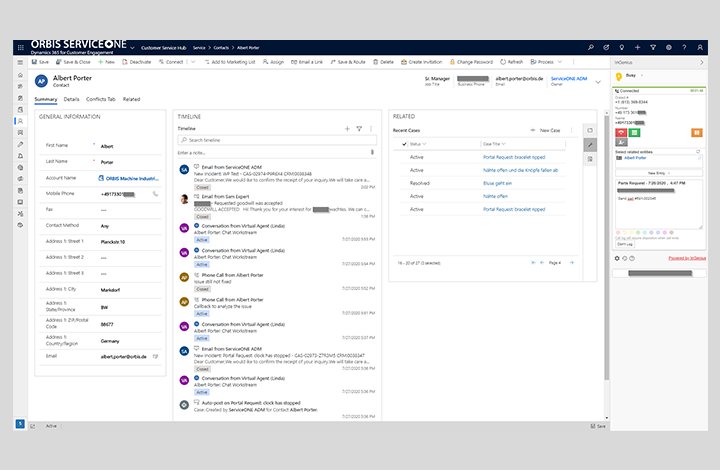Click Change Password command

pyautogui.click(x=471, y=62)
